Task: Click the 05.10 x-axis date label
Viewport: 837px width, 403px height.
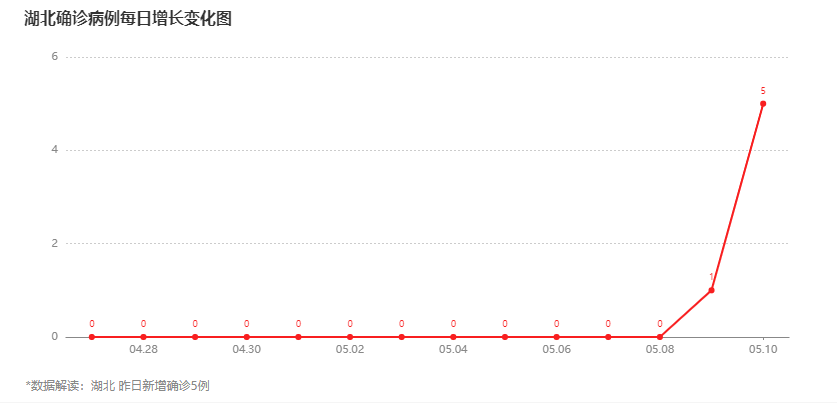Action: [763, 350]
